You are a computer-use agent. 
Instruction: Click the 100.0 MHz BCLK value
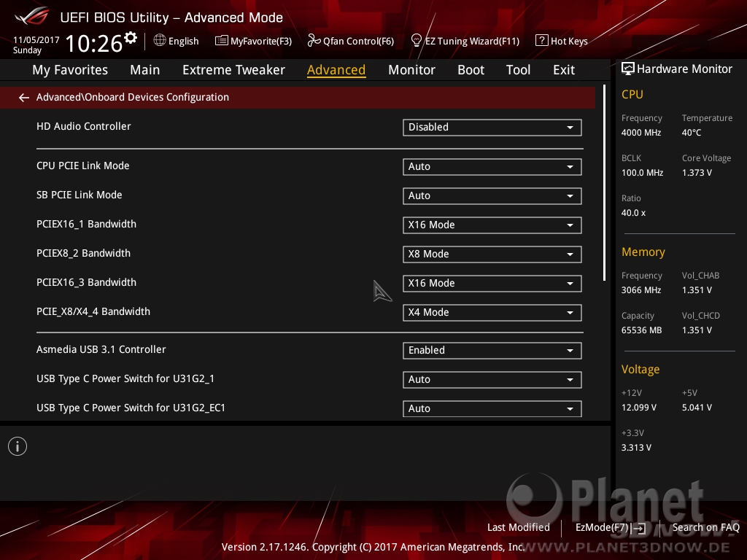tap(642, 173)
